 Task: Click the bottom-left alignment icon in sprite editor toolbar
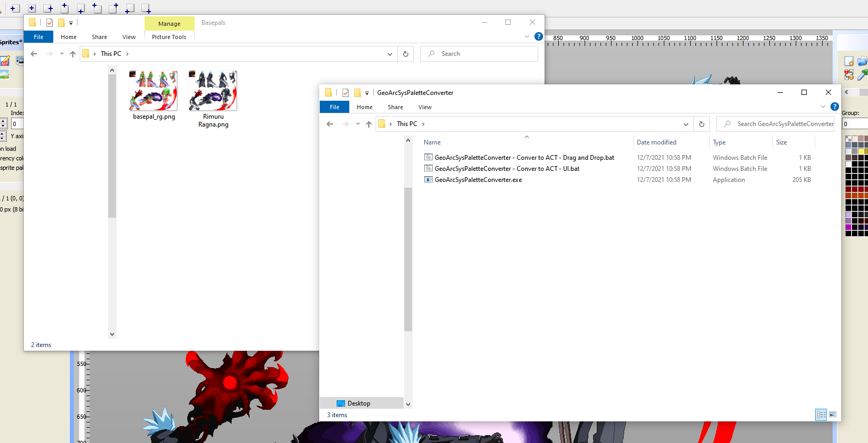tap(130, 8)
